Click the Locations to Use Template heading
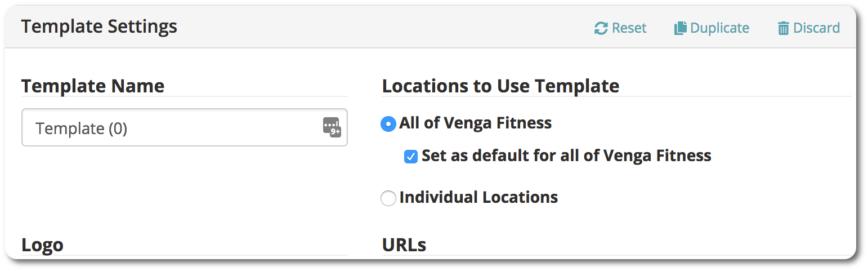This screenshot has width=868, height=271. [x=500, y=86]
